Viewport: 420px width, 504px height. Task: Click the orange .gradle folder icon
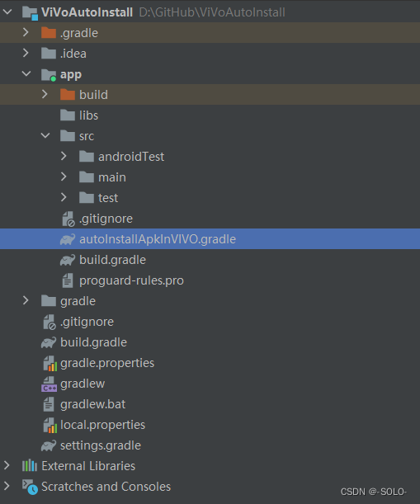[49, 33]
